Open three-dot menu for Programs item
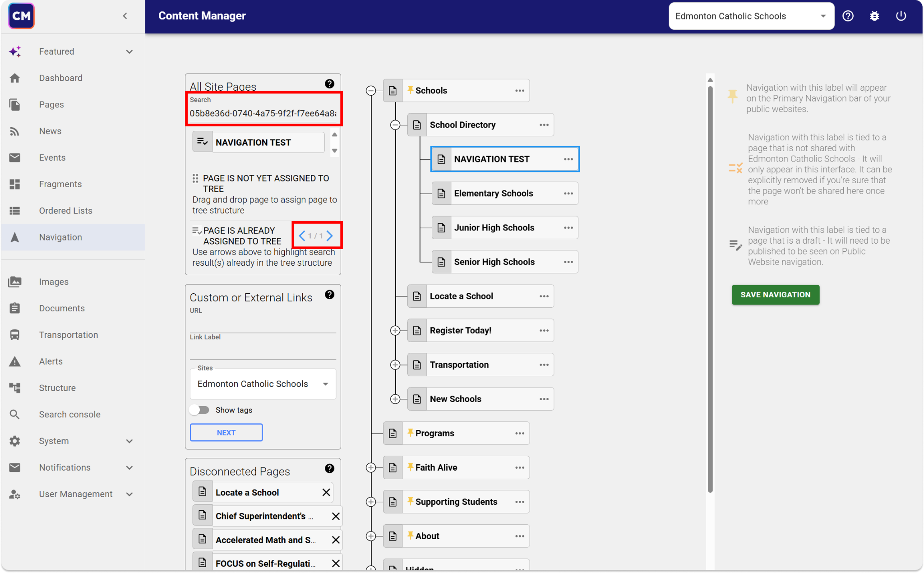Viewport: 924px width, 573px height. [x=519, y=433]
